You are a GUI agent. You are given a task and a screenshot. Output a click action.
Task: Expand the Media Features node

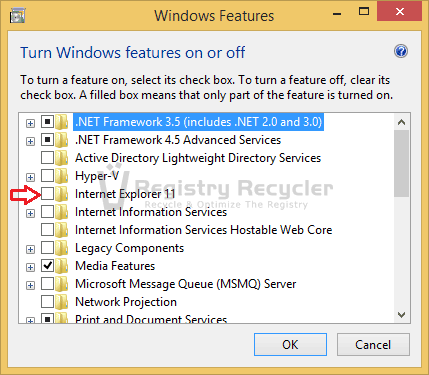click(30, 267)
